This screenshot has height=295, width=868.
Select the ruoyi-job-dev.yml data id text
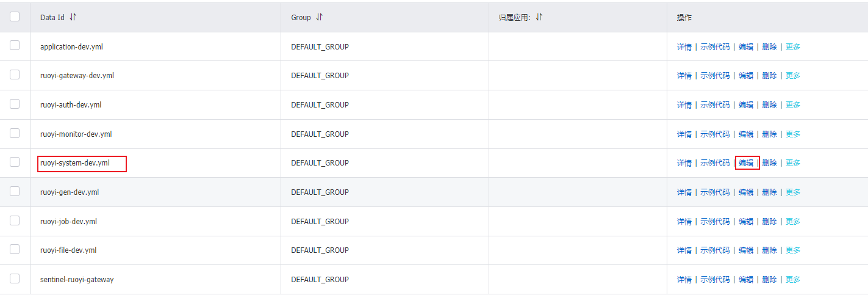(x=68, y=222)
